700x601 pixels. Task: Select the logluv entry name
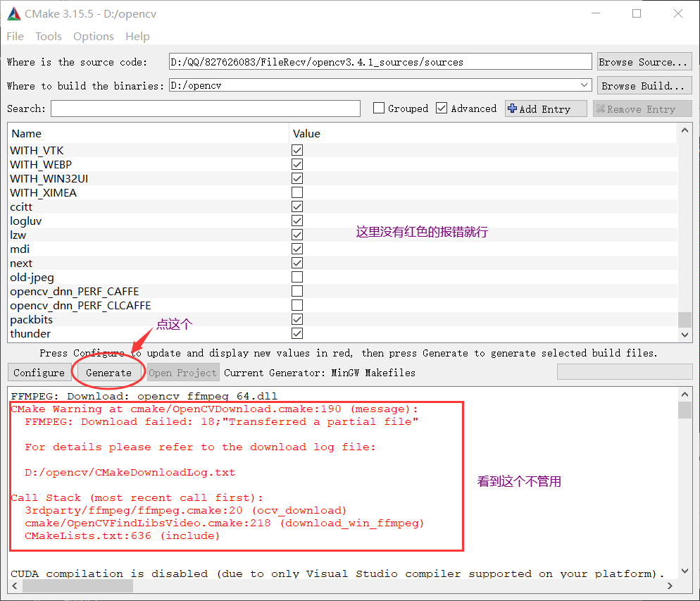coord(25,221)
